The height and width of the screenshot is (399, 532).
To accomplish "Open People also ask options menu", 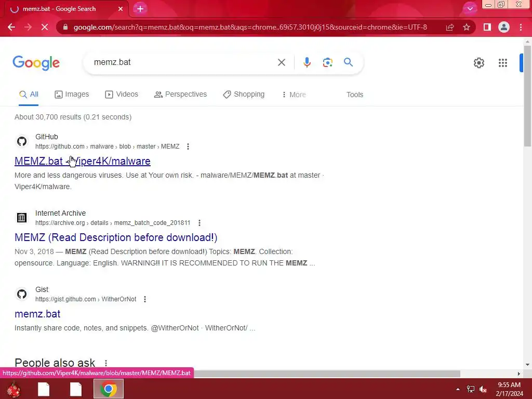I will pos(106,363).
